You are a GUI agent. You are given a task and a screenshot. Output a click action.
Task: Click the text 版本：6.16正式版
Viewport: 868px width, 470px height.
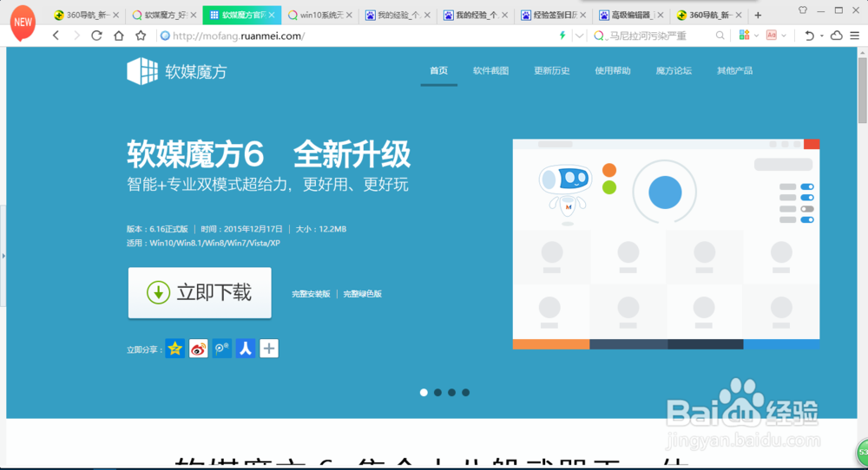tap(157, 229)
